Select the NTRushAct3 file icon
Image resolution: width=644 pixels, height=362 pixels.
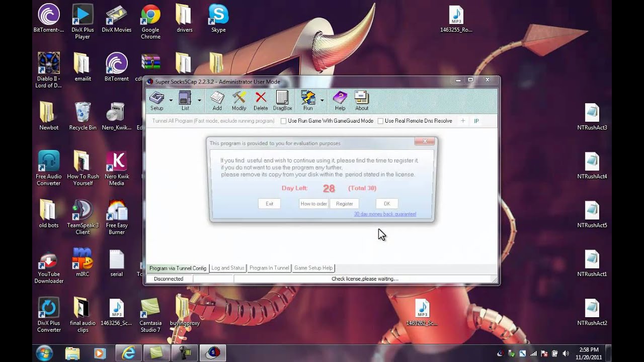[592, 116]
